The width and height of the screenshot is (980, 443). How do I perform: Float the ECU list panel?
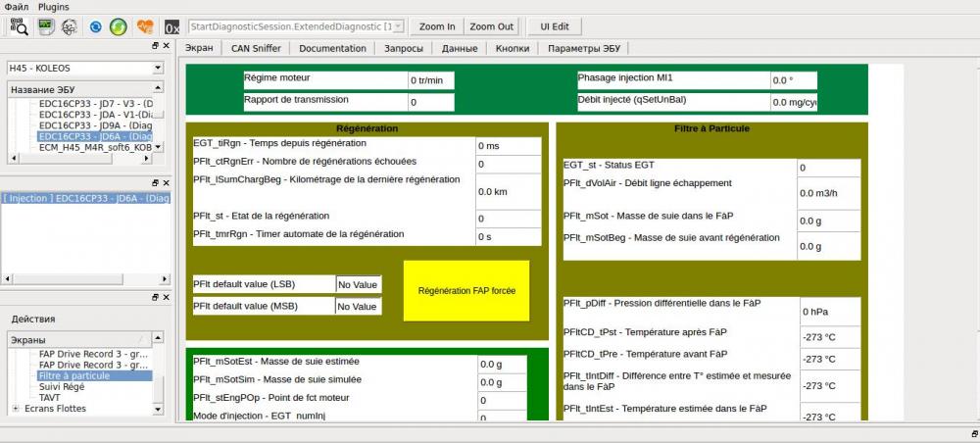tap(156, 46)
